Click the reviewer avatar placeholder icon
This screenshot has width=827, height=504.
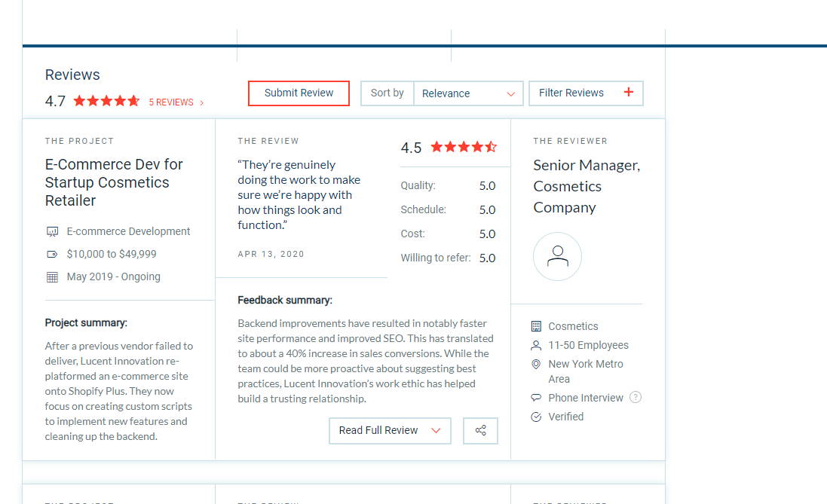pyautogui.click(x=557, y=257)
